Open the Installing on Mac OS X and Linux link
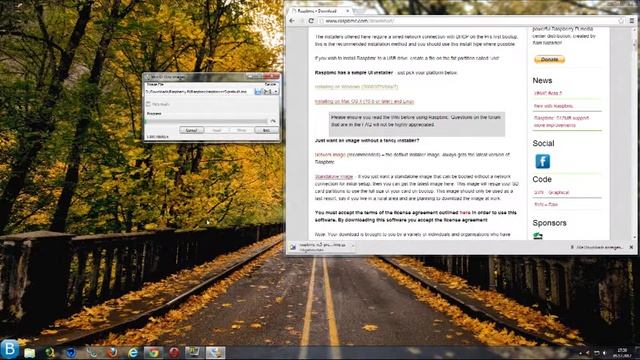The height and width of the screenshot is (360, 640). point(364,102)
